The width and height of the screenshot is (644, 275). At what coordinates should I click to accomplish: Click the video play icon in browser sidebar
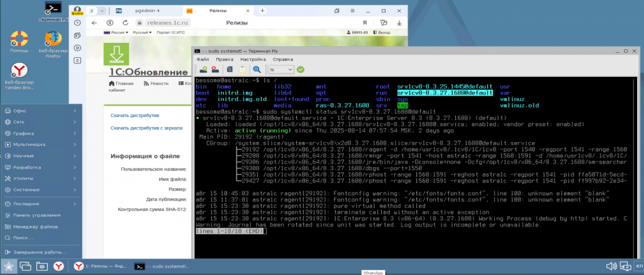pos(77,48)
